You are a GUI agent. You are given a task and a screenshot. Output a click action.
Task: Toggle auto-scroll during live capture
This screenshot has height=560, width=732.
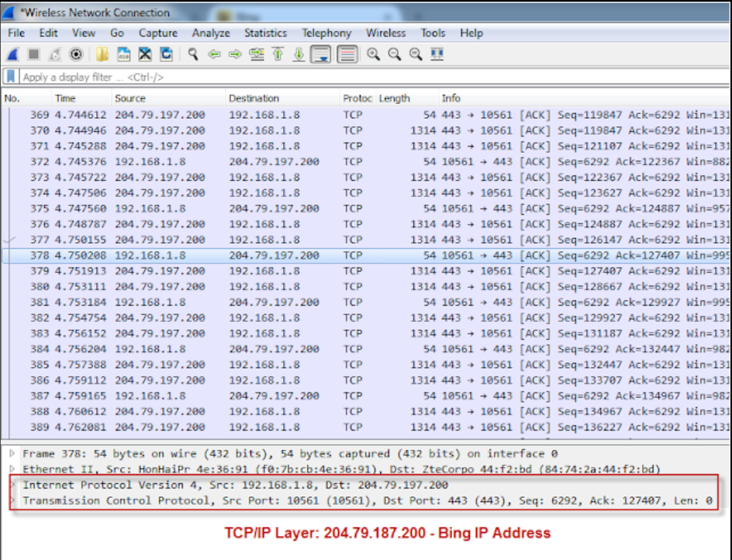pos(321,54)
